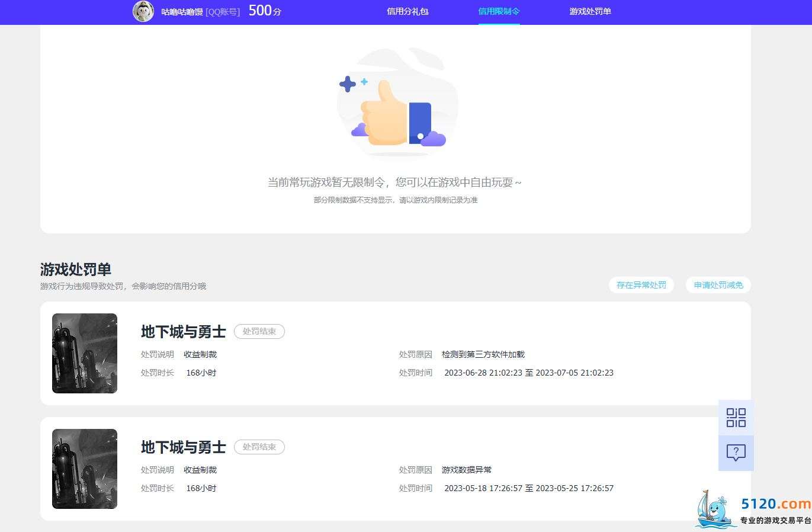Open the 信用分礼包 tab
Screen dimensions: 812x532
tap(407, 11)
